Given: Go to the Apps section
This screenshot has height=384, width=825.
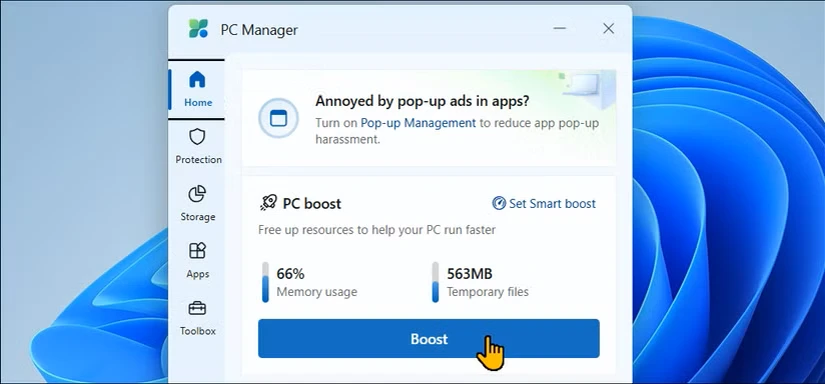Looking at the screenshot, I should tap(197, 261).
